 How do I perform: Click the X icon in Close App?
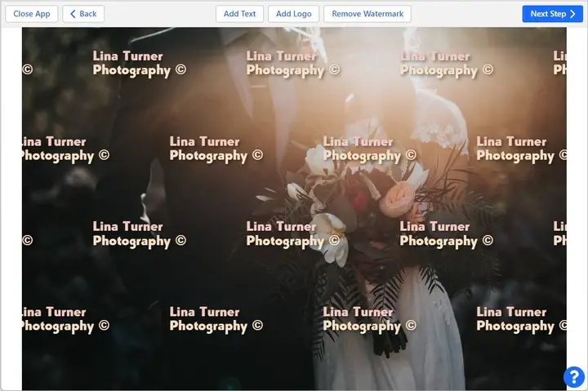click(32, 14)
